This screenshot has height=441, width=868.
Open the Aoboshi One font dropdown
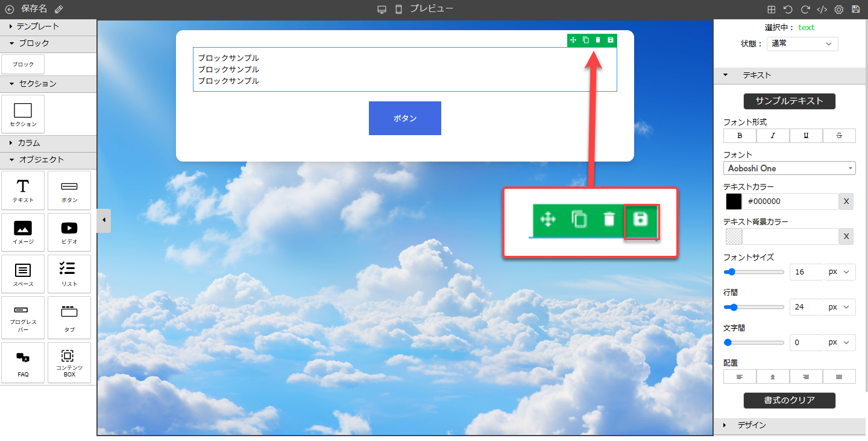[789, 168]
